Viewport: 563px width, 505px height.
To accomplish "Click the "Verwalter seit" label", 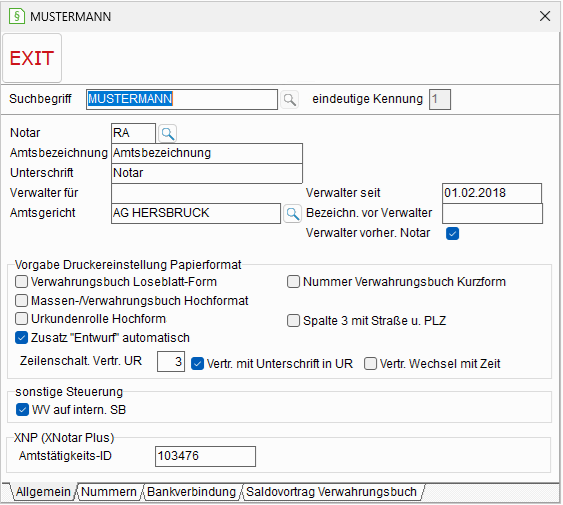I will 343,193.
